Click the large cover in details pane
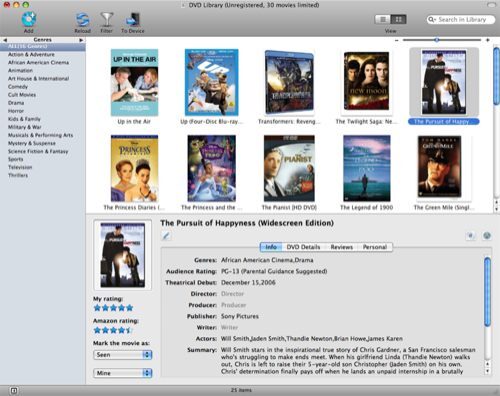 123,255
